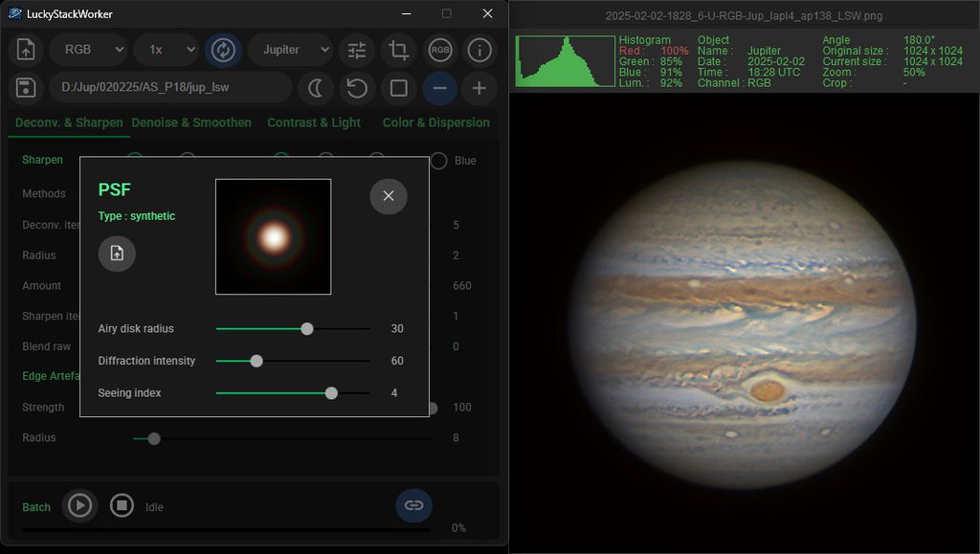
Task: Open the sliders settings icon
Action: tap(357, 50)
